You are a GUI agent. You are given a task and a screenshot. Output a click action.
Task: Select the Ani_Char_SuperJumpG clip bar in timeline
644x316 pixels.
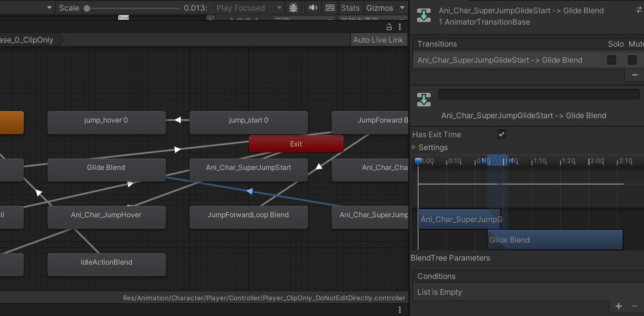tap(459, 219)
